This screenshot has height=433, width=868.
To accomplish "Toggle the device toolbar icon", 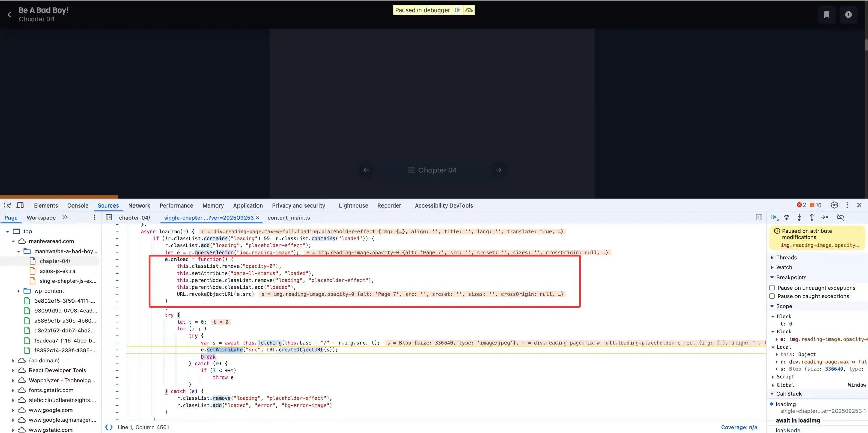I will (x=20, y=205).
